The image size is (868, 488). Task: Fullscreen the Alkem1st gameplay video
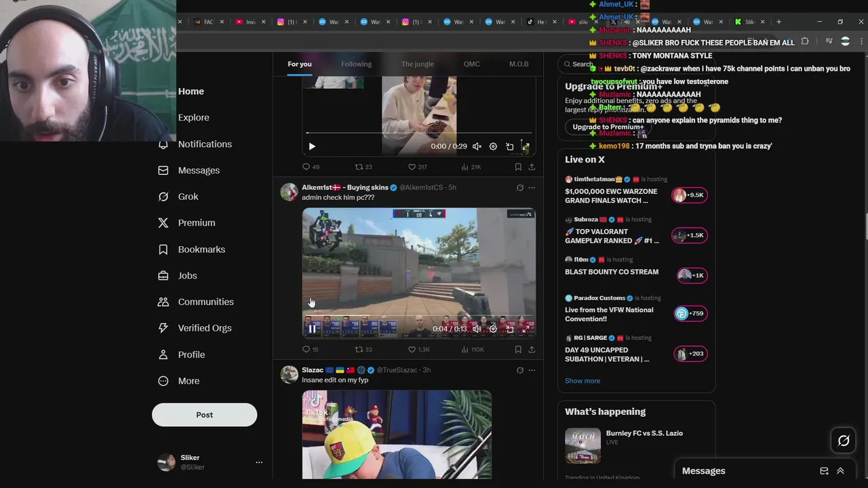pos(526,329)
